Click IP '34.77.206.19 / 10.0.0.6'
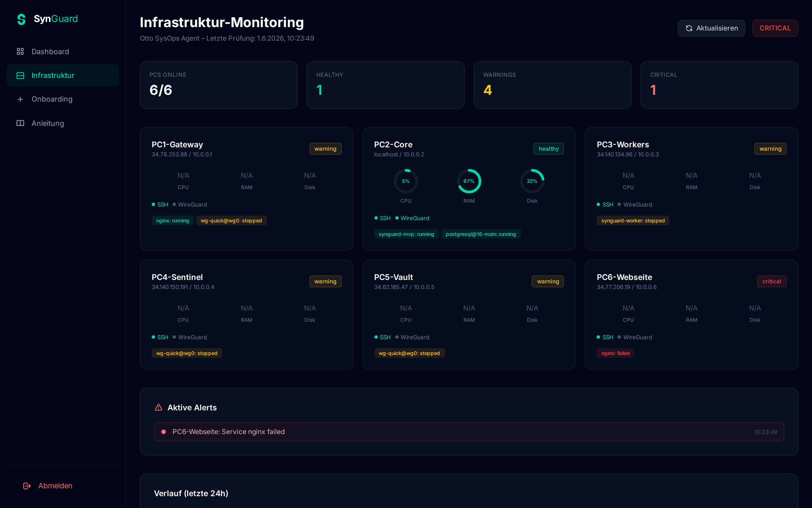 coord(627,287)
